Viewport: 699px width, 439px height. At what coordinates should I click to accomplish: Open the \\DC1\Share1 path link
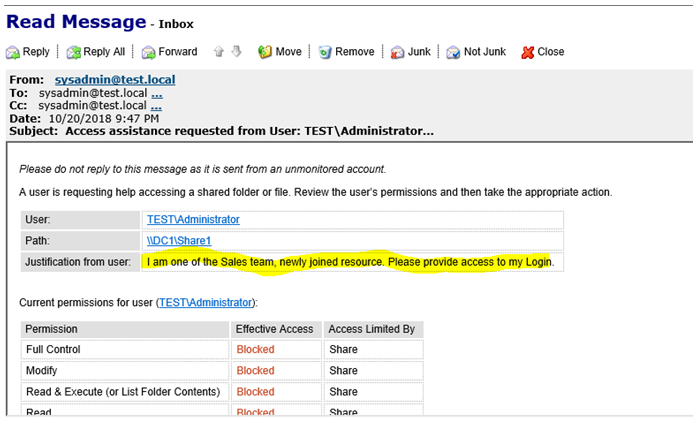pyautogui.click(x=179, y=241)
